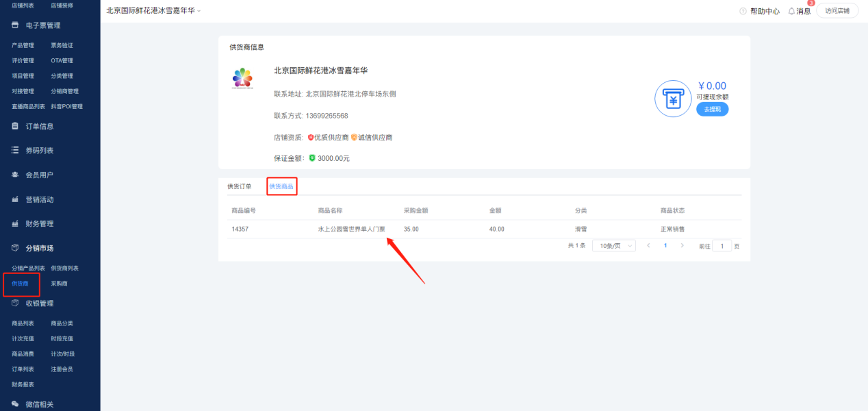
Task: Go to next page arrow in pagination
Action: pyautogui.click(x=682, y=246)
